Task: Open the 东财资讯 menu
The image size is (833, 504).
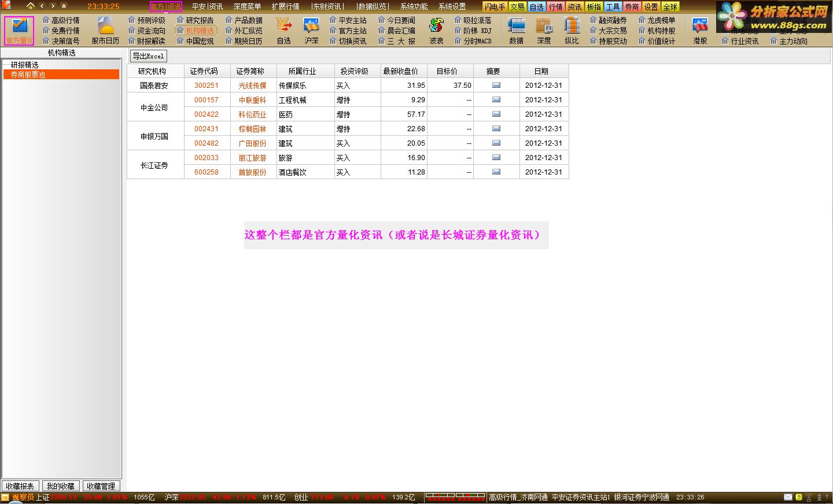Action: (x=327, y=6)
